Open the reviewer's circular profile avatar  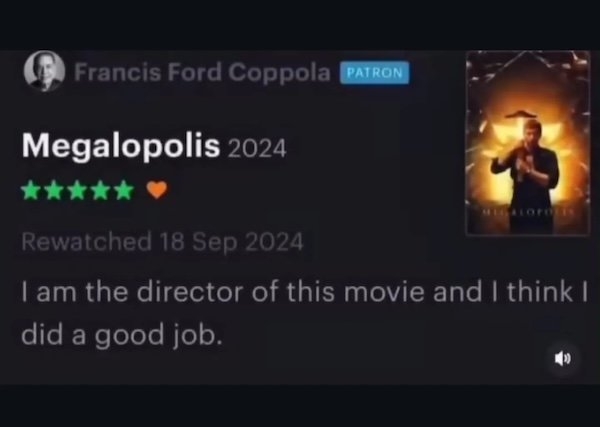point(44,71)
